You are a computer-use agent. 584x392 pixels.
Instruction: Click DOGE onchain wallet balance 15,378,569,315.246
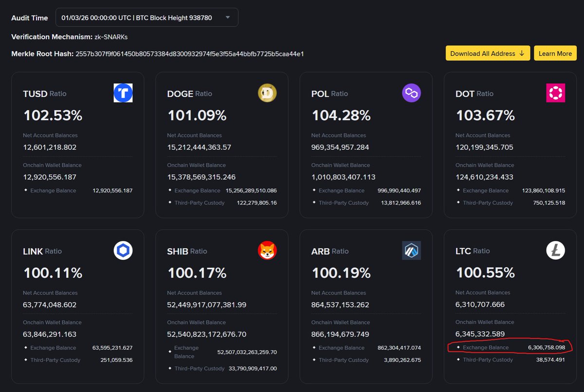coord(201,177)
